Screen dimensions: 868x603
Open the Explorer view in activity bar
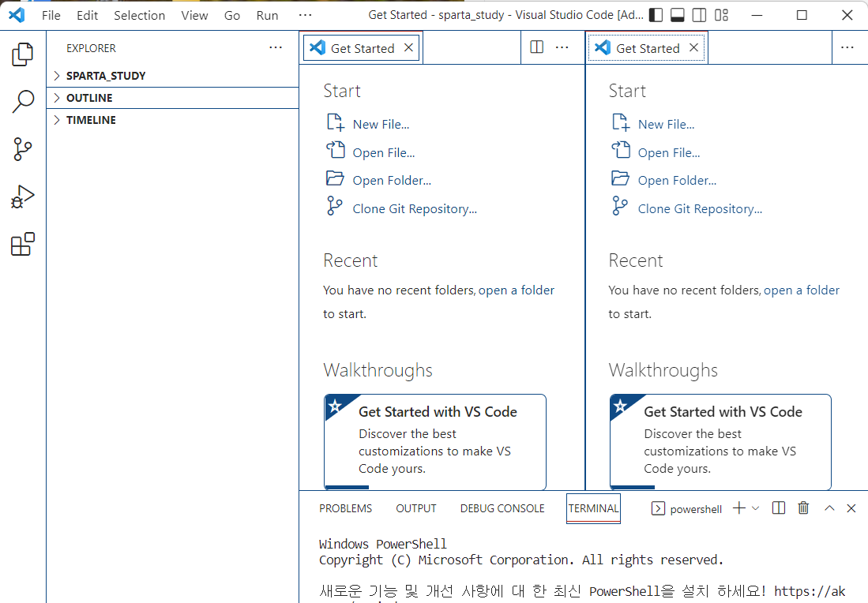tap(23, 54)
